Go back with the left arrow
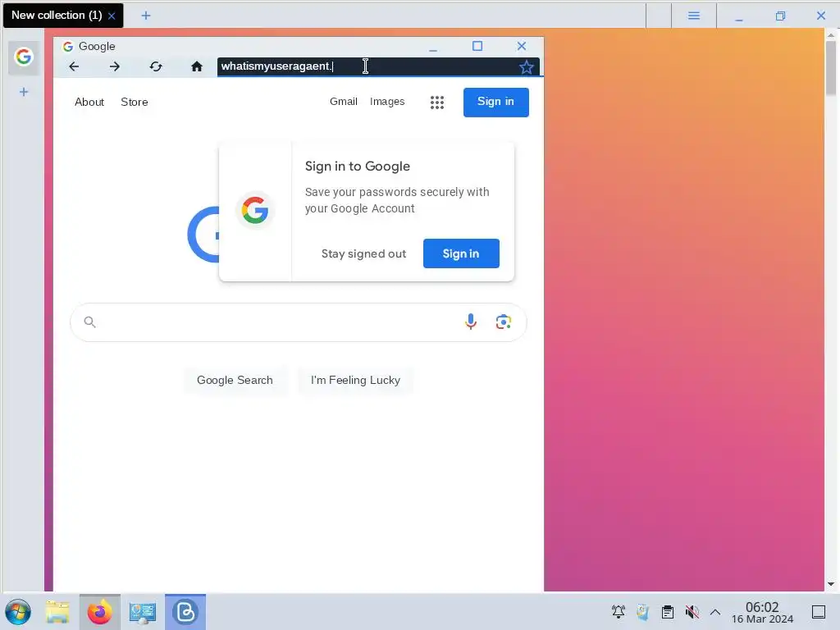 74,66
